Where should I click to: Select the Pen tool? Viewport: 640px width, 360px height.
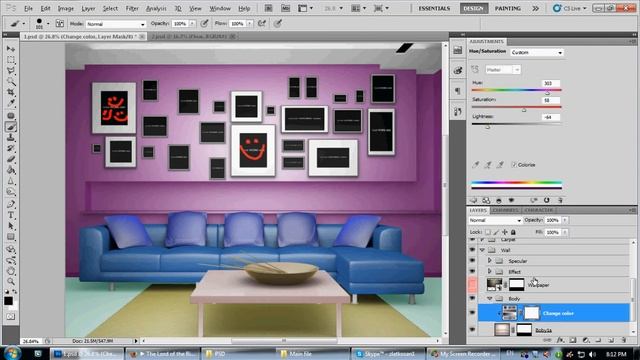(x=11, y=204)
